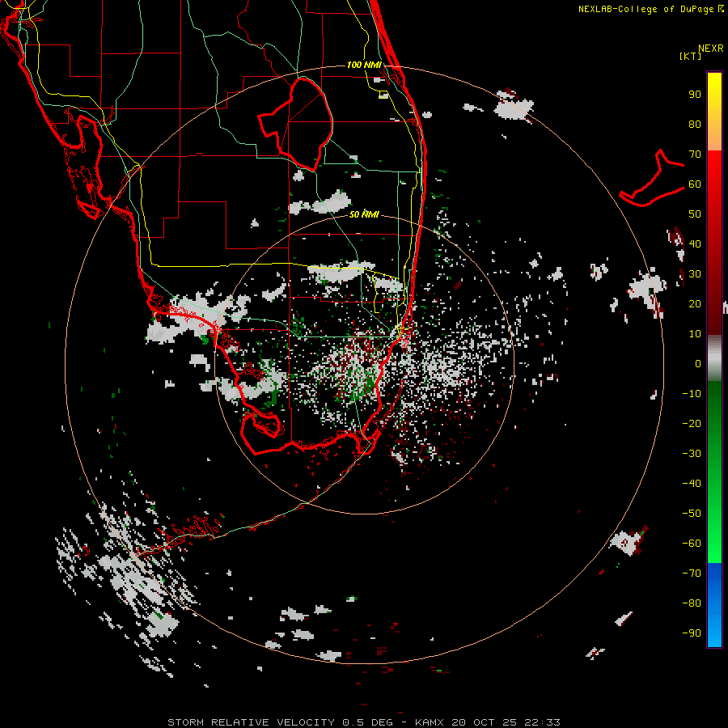The image size is (728, 728).
Task: Click the 60 value on velocity scale
Action: click(695, 184)
